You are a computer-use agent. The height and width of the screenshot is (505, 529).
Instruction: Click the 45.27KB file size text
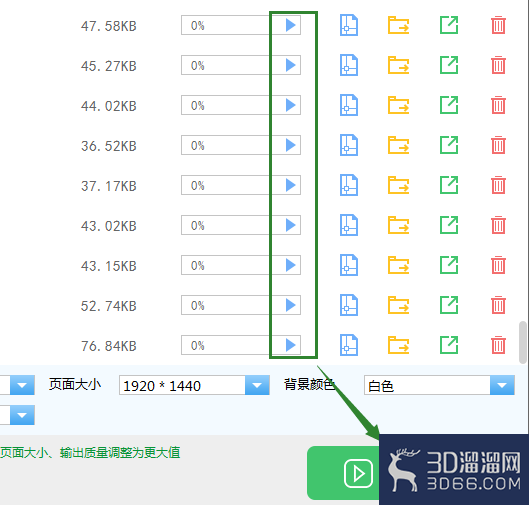tap(109, 66)
